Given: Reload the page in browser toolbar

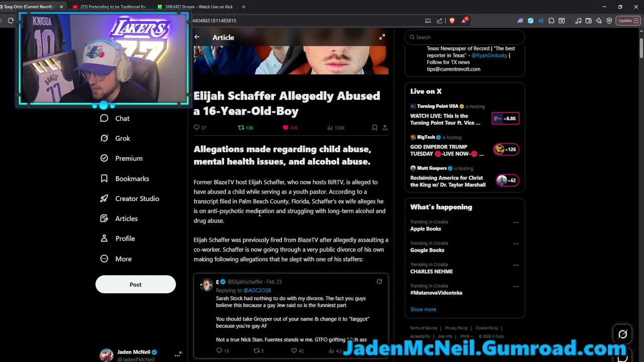Looking at the screenshot, I should pos(11,21).
